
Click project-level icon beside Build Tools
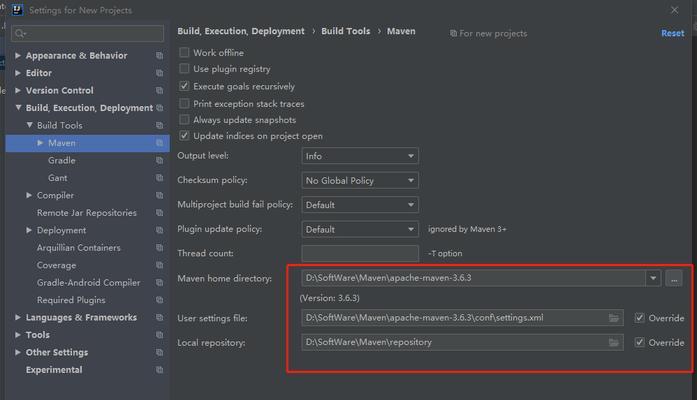[x=160, y=125]
